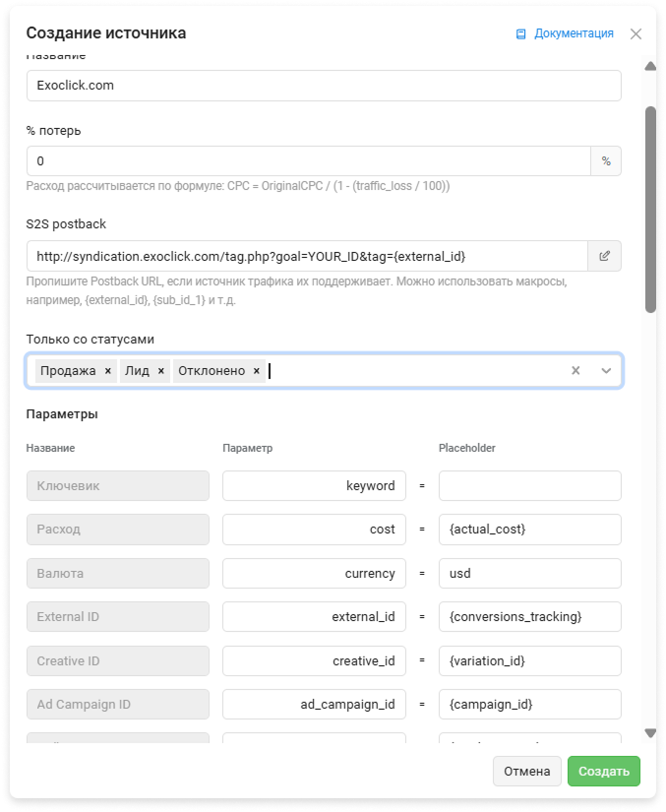Screen dimensions: 666x812
Task: Clear all selected statuses
Action: 576,371
